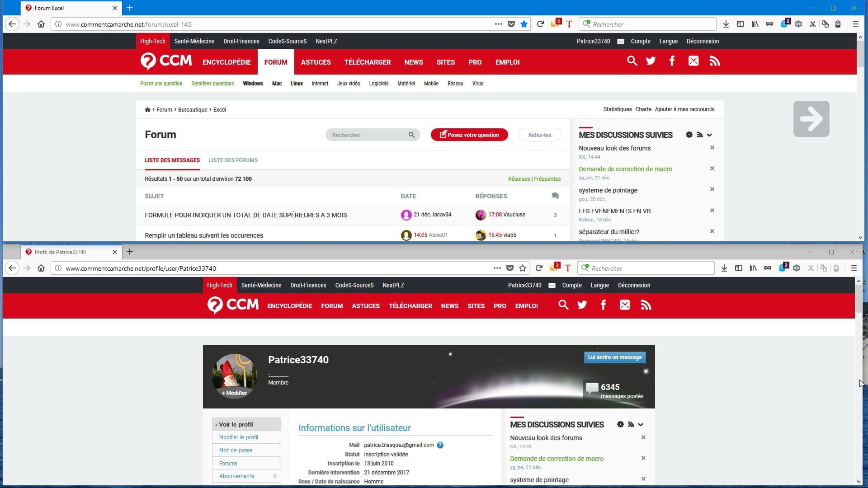Open settings gear in top Mes Discussions Suivies
Screen dimensions: 868x488
coord(689,135)
